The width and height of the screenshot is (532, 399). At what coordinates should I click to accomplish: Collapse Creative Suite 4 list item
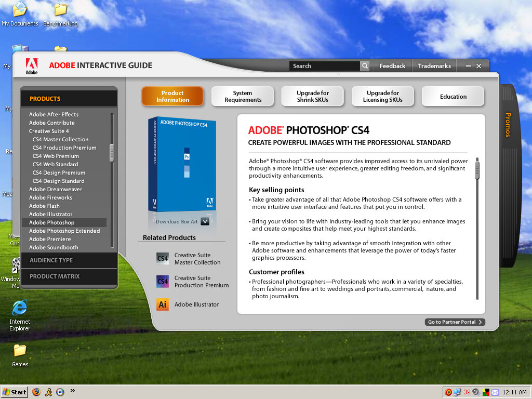pos(49,131)
